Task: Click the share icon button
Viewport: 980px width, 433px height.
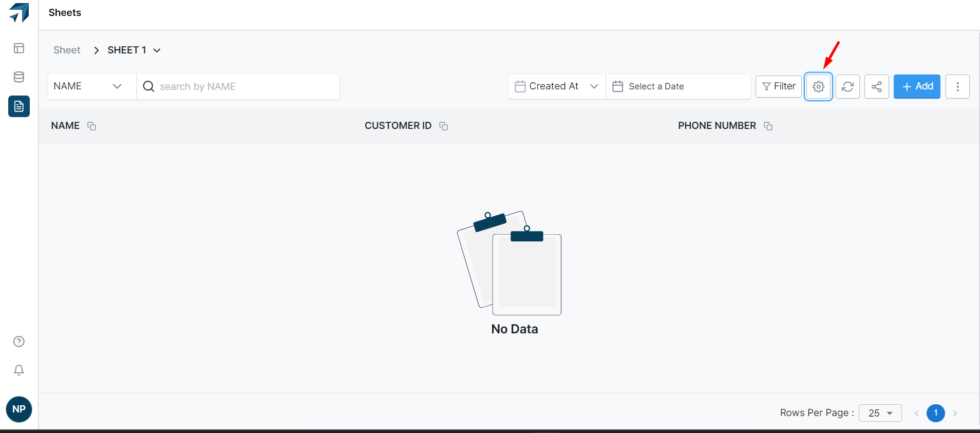Action: (876, 86)
